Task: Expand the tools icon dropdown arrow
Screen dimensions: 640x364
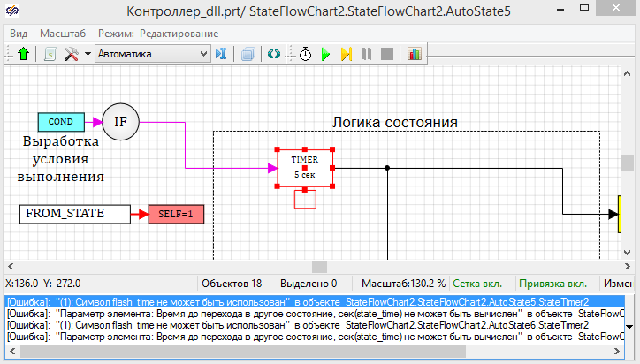Action: 88,54
